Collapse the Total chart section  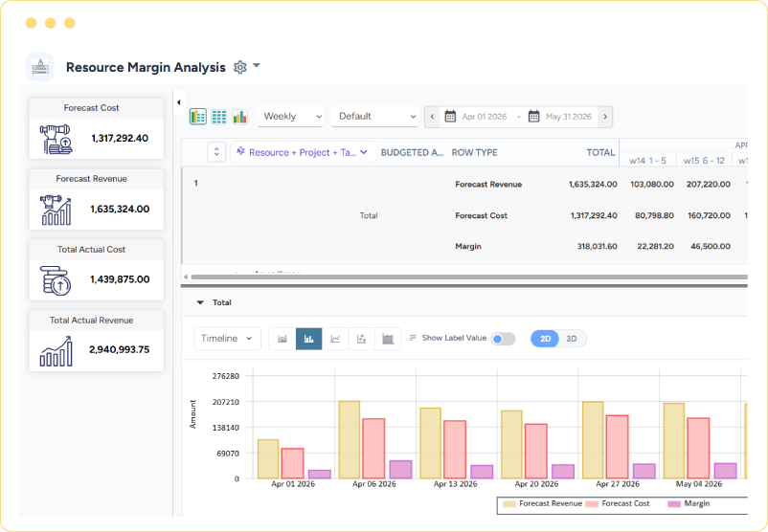click(x=200, y=302)
